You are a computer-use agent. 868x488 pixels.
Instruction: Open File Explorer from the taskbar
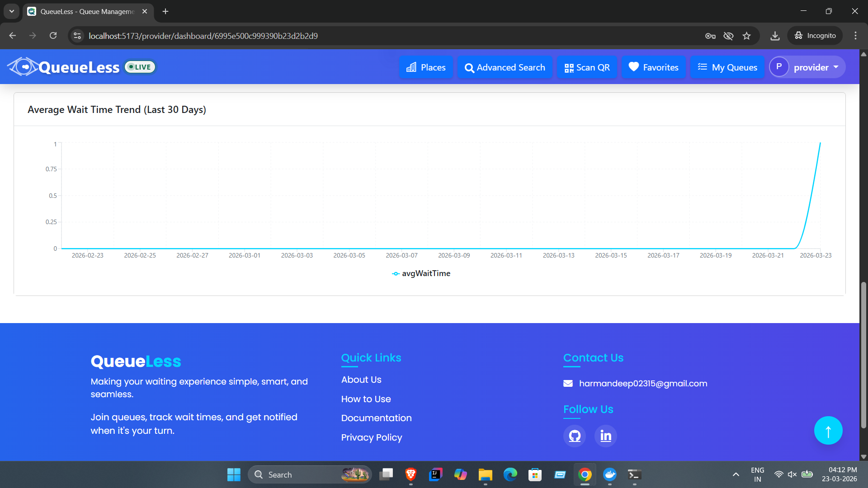tap(486, 475)
